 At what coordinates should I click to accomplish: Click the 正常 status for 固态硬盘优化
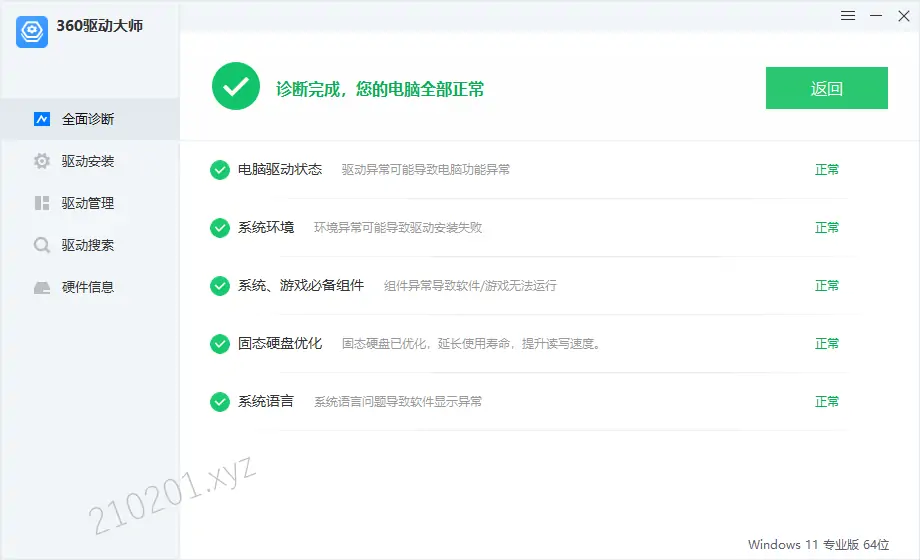pyautogui.click(x=827, y=343)
